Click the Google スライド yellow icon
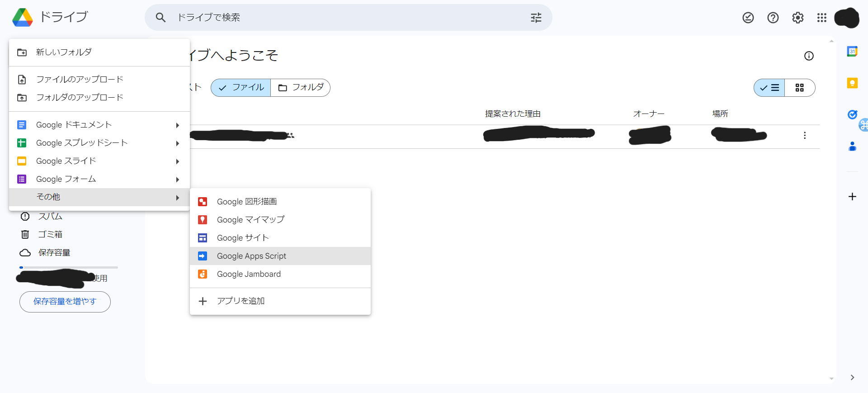 (22, 161)
